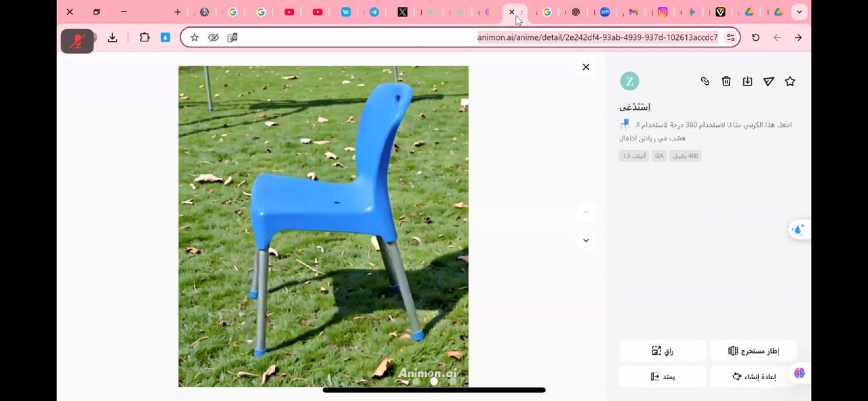This screenshot has height=401, width=868.
Task: Expand the tab list dropdown chevron
Action: 799,12
